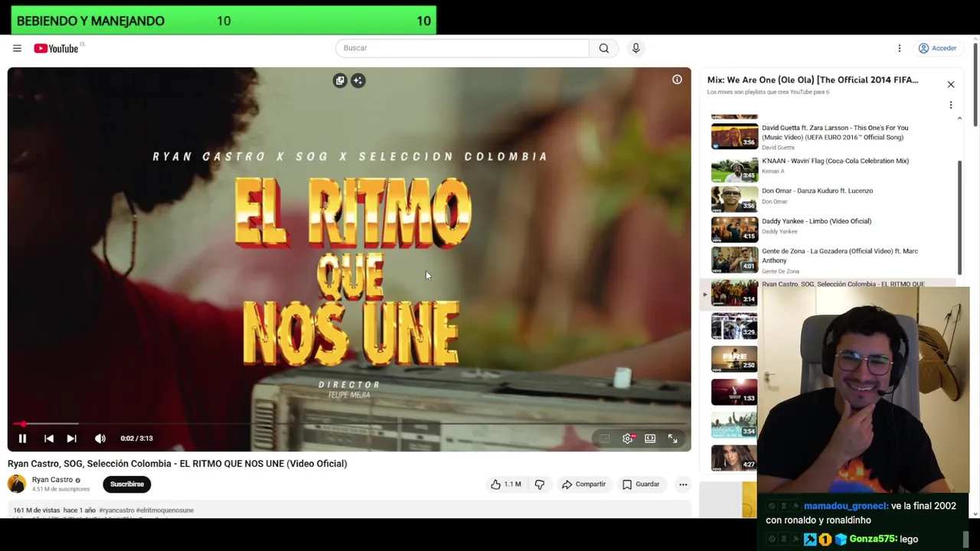Click the Gente de Zona 4:01 thumbnail

pos(734,259)
